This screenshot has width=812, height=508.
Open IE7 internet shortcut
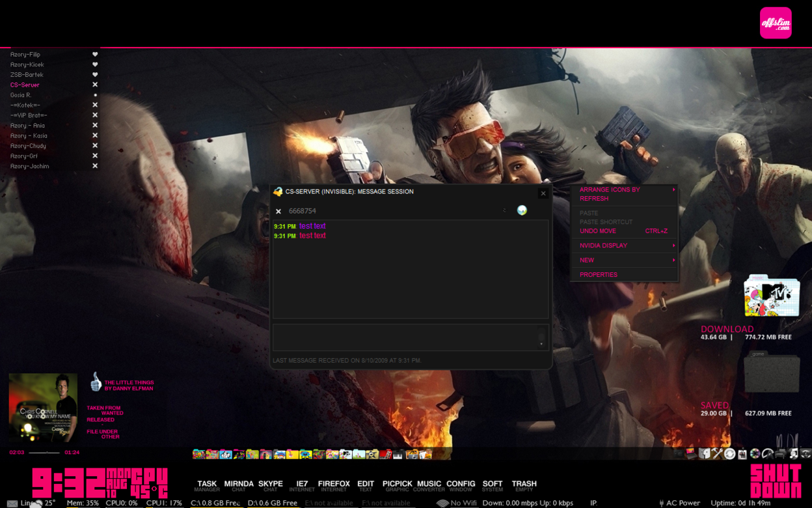[x=302, y=486]
